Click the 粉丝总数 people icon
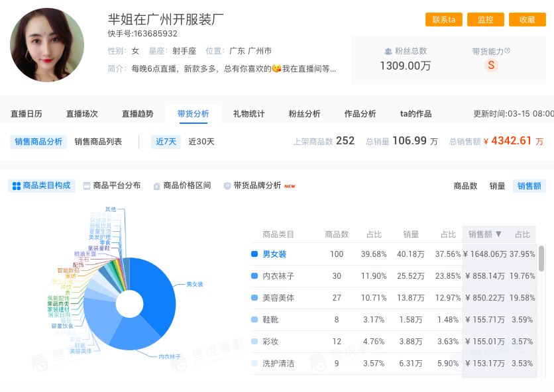This screenshot has width=554, height=392. [x=388, y=51]
